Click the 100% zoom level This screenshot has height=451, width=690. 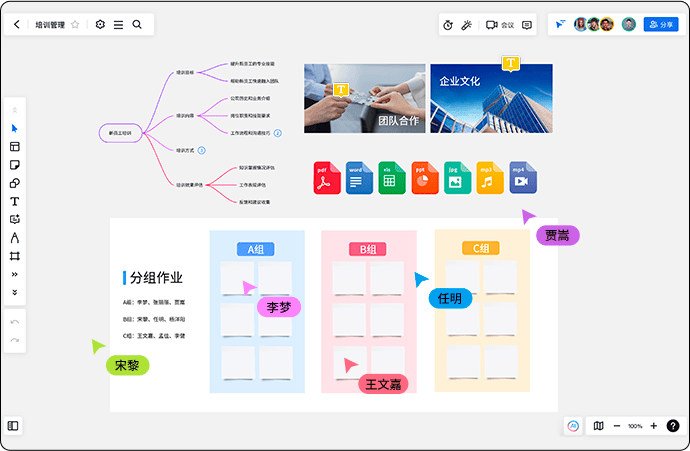635,426
